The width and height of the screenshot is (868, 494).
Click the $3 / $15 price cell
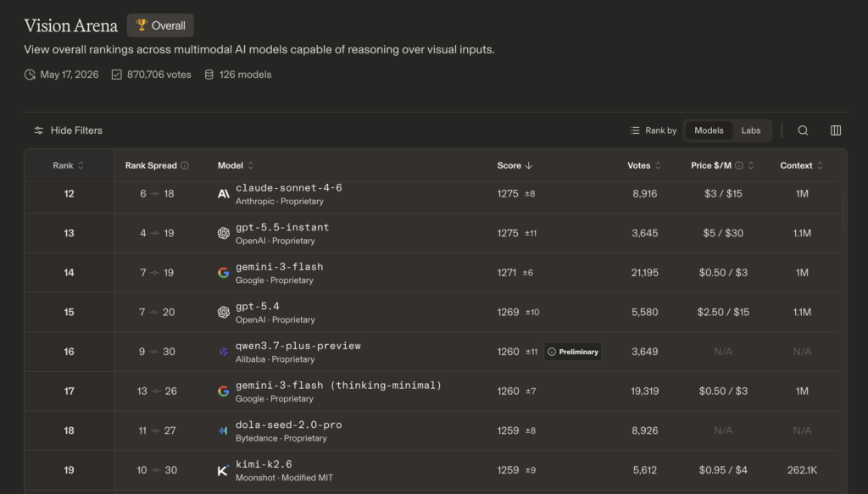tap(723, 193)
